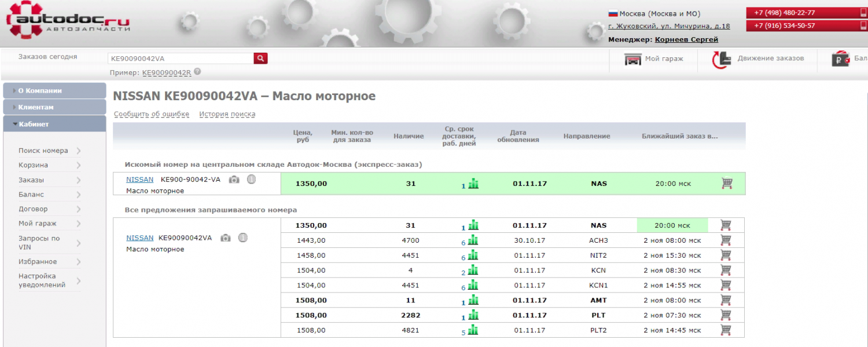This screenshot has width=868, height=347.
Task: Add AMT offer to cart
Action: pyautogui.click(x=726, y=300)
